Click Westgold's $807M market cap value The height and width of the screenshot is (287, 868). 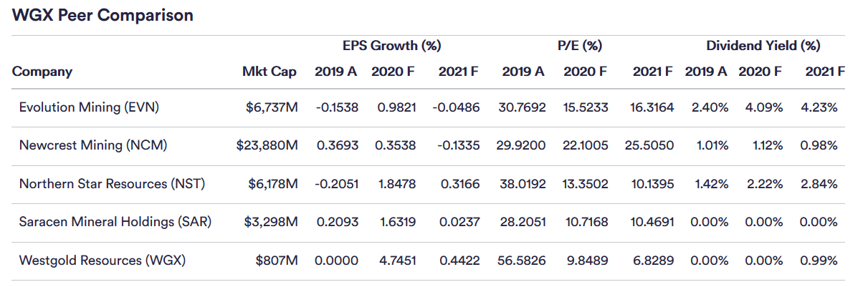[x=277, y=261]
